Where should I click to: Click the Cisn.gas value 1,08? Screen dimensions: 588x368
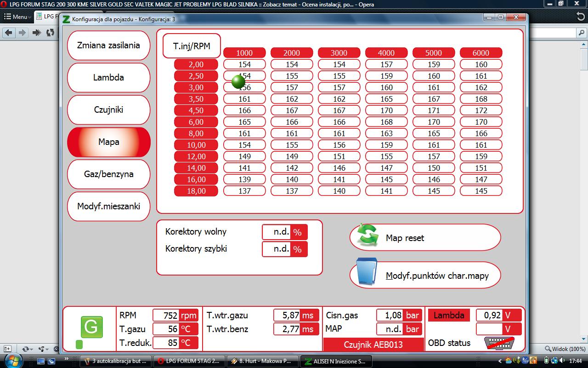pos(390,316)
